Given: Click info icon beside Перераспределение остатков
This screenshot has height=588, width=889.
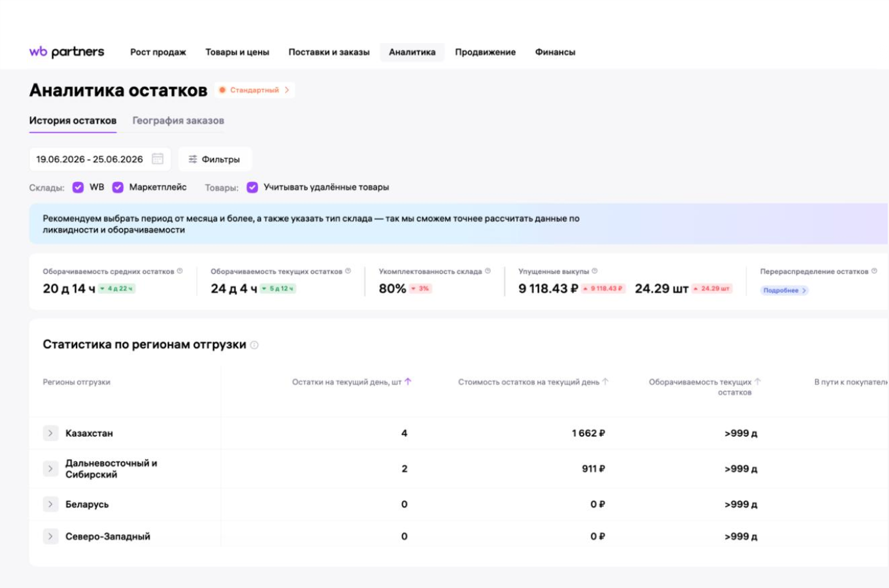Looking at the screenshot, I should point(874,271).
